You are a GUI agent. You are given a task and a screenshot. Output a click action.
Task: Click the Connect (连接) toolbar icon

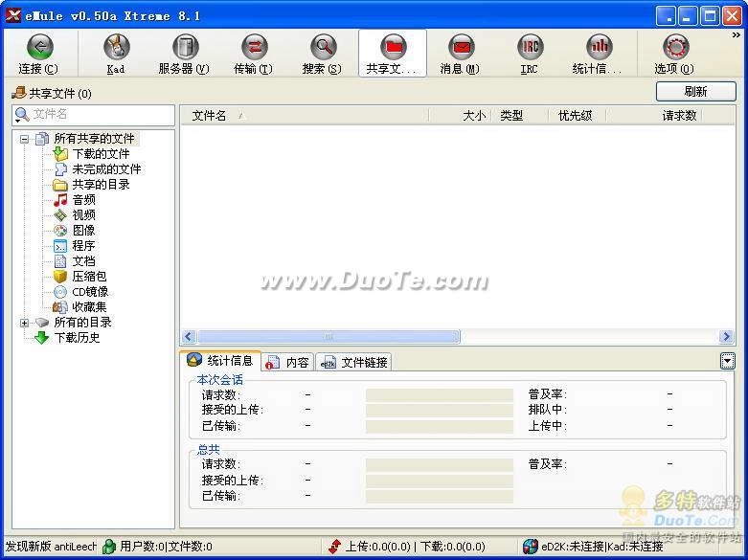(x=39, y=54)
